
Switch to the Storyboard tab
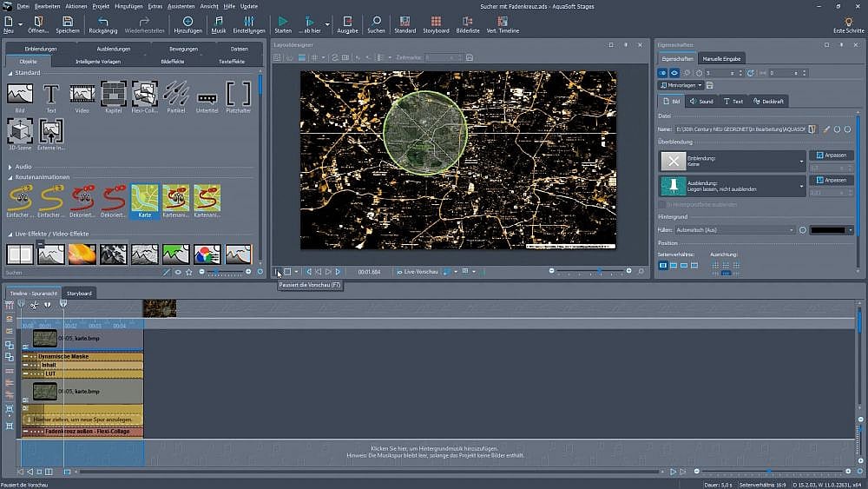point(79,294)
